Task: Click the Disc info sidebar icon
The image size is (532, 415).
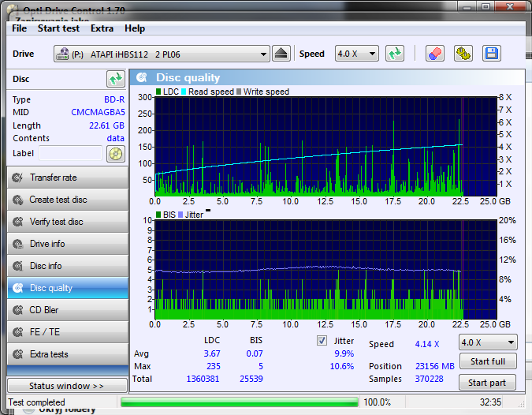Action: [x=17, y=266]
